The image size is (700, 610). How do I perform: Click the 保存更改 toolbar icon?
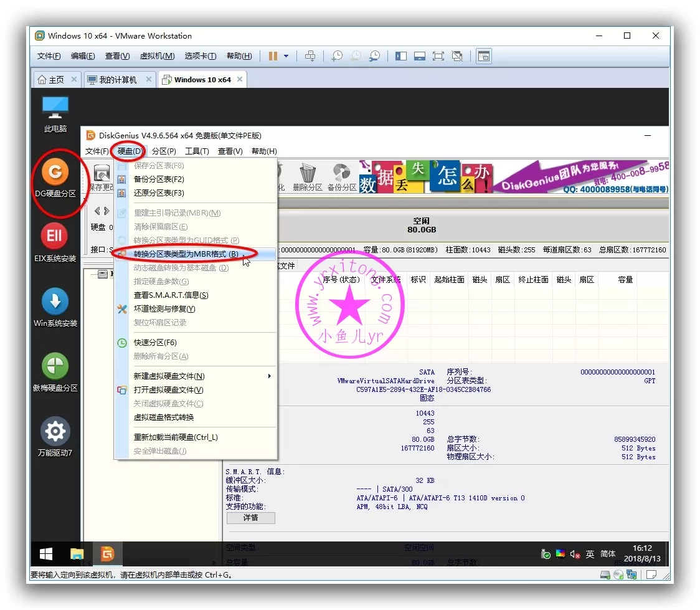102,178
